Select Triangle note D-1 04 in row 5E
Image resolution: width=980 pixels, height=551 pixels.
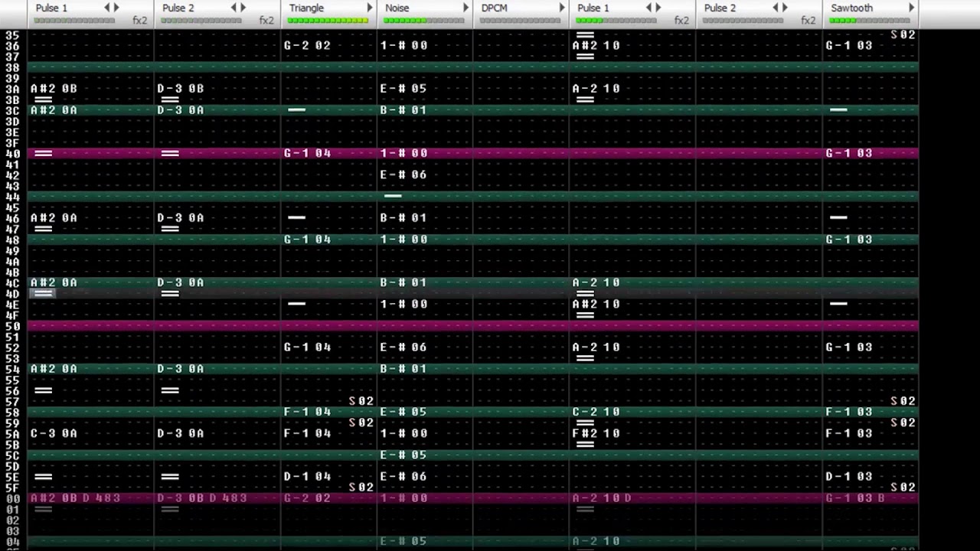coord(307,476)
